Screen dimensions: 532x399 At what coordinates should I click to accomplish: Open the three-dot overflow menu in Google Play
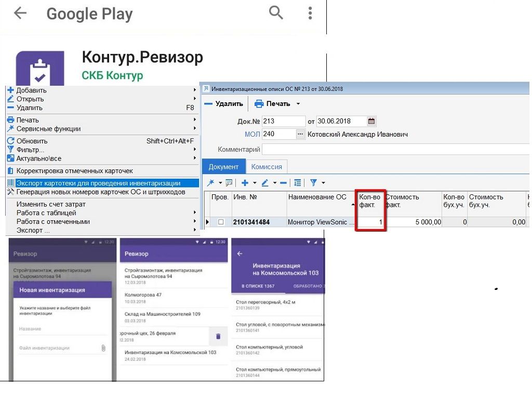[x=310, y=13]
